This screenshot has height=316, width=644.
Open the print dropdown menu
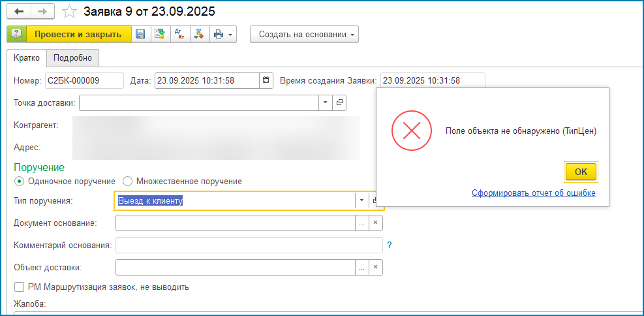pyautogui.click(x=223, y=34)
